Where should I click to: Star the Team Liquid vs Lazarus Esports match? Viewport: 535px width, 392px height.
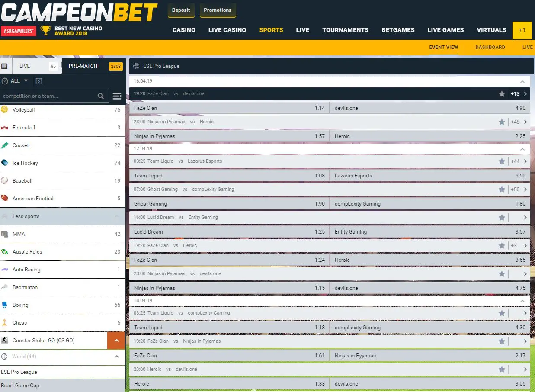[502, 161]
